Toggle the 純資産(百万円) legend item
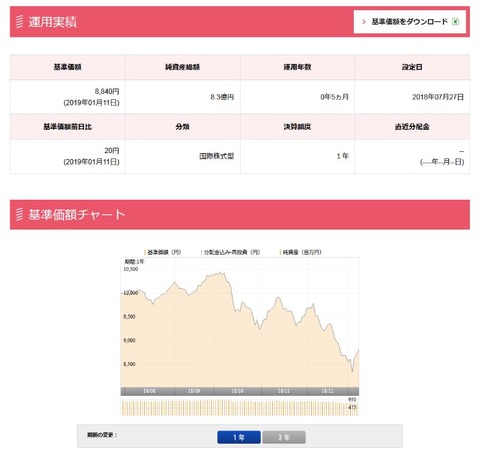Viewport: 480px width, 455px height. [x=301, y=252]
